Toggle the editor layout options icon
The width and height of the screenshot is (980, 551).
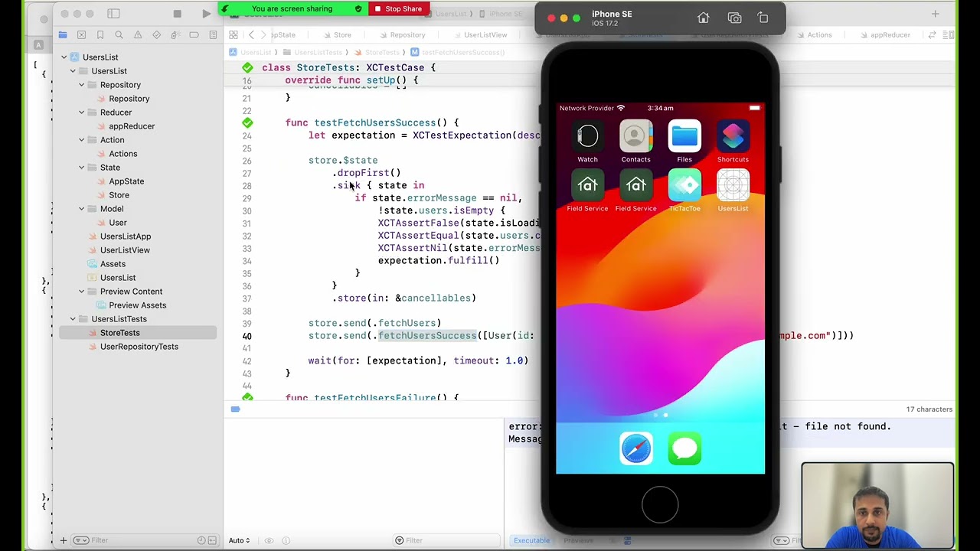click(949, 35)
